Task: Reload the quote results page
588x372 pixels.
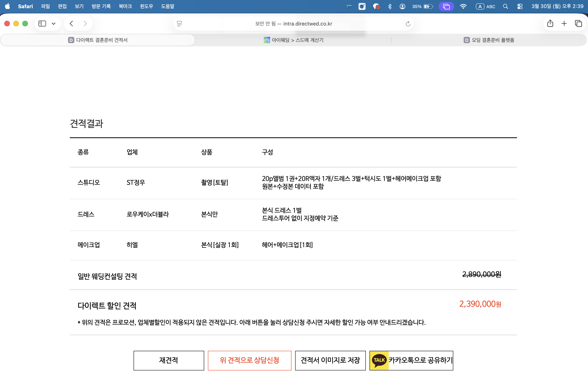Action: [x=408, y=24]
